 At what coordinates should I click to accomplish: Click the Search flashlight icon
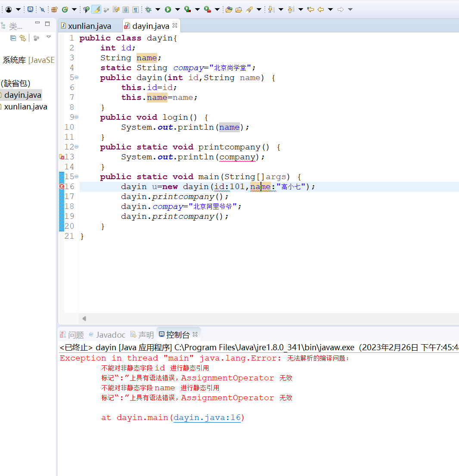pyautogui.click(x=249, y=9)
